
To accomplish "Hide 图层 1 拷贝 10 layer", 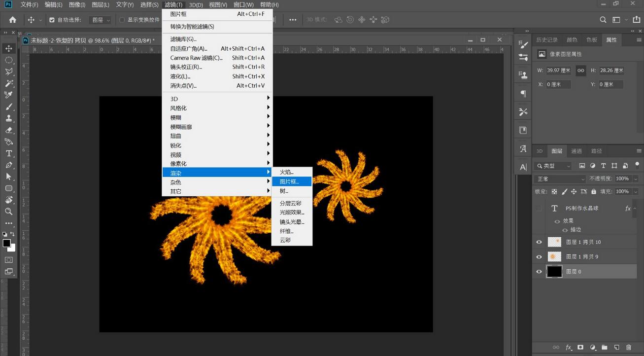I will pos(539,242).
